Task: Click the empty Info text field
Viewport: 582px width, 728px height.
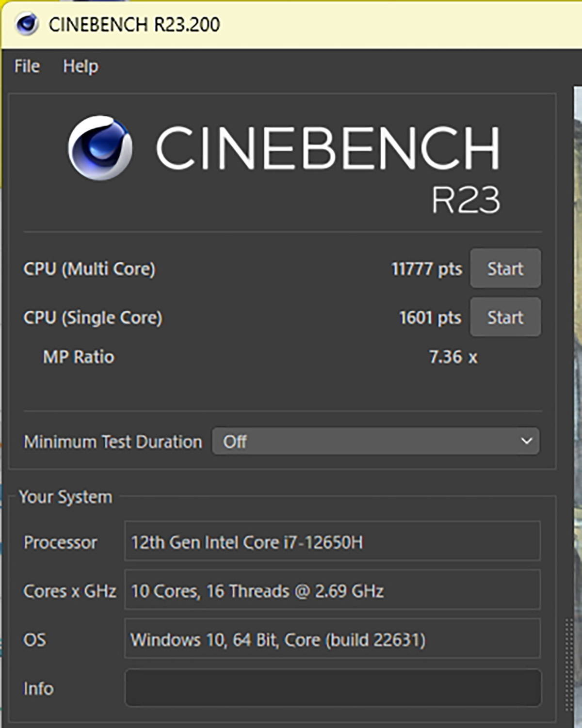Action: coord(332,688)
